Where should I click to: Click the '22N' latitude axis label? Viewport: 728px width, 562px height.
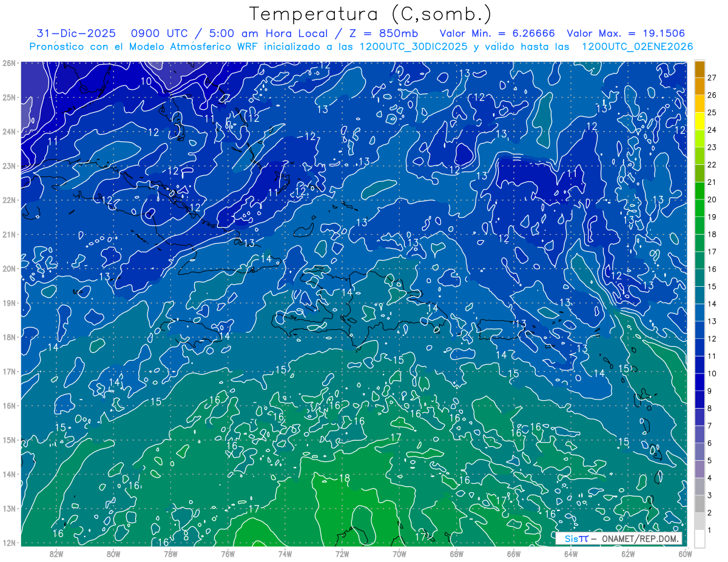[9, 200]
